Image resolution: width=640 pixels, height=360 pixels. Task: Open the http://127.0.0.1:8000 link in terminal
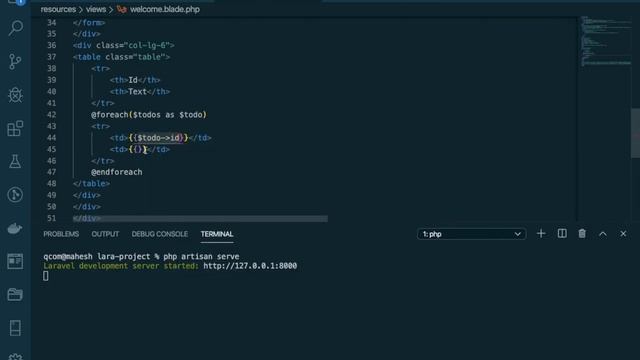[x=250, y=266]
